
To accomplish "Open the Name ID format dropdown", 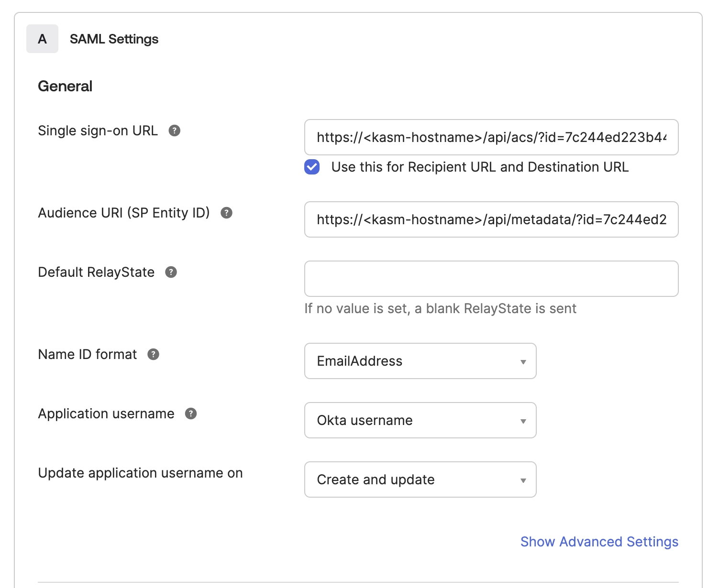I will point(420,361).
